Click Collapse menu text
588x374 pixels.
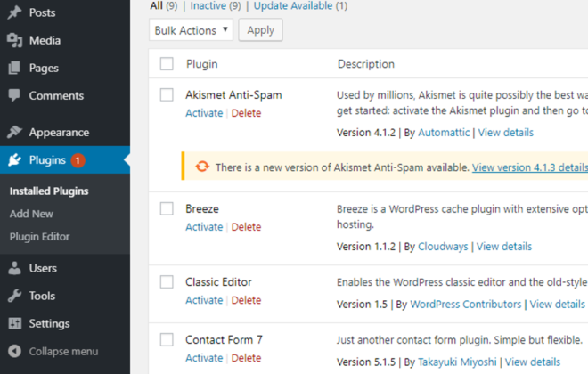tap(63, 352)
